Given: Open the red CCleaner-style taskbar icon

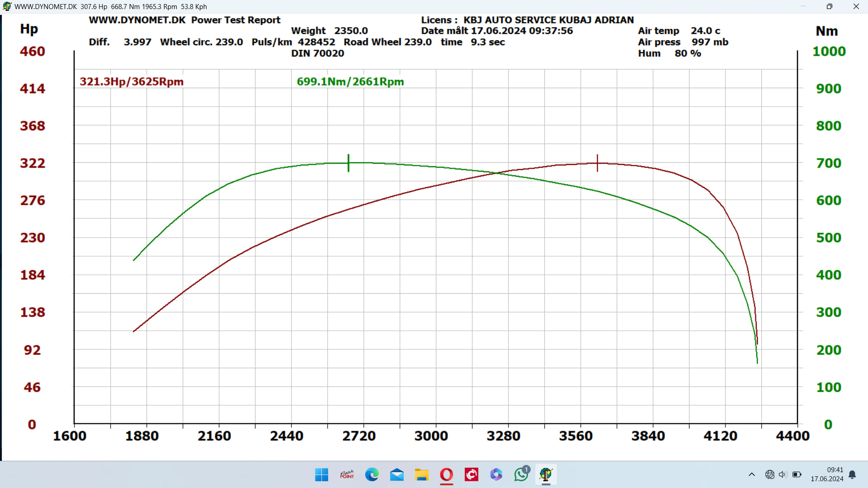Looking at the screenshot, I should pyautogui.click(x=471, y=474).
